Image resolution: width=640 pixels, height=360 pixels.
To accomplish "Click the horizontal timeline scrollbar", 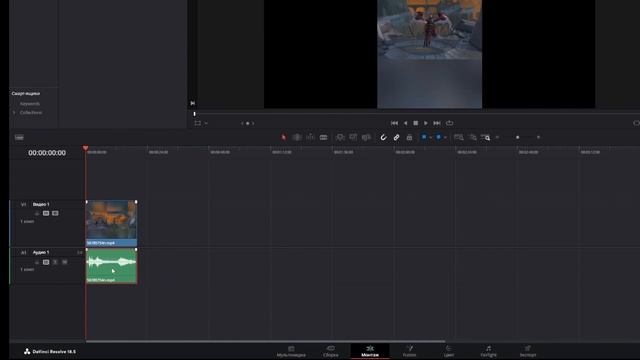I will click(x=265, y=341).
